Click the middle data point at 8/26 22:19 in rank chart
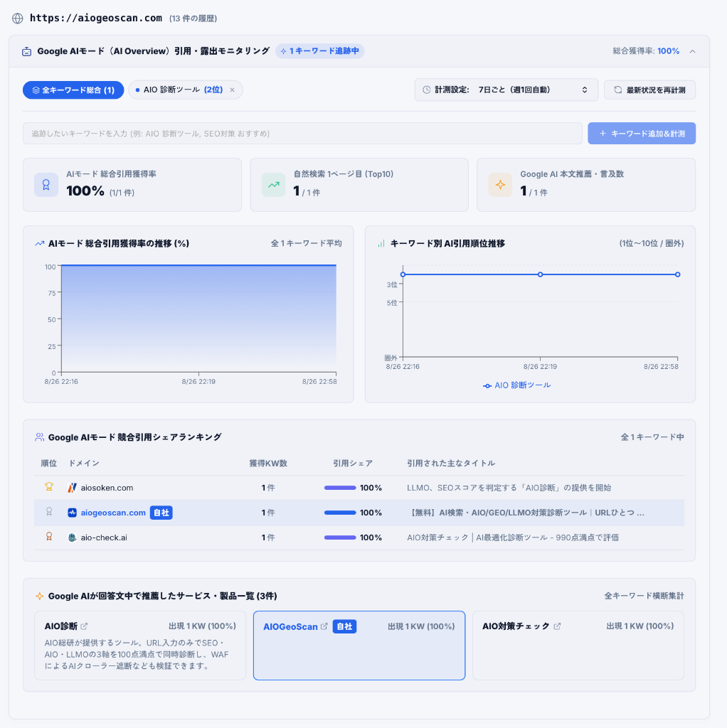This screenshot has height=728, width=727. pos(540,274)
